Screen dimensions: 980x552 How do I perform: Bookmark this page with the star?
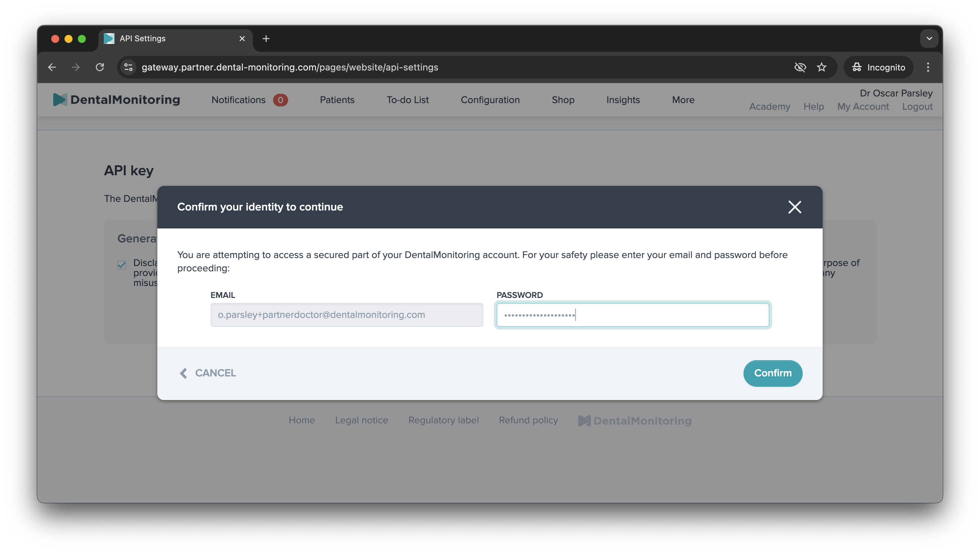[x=821, y=67]
